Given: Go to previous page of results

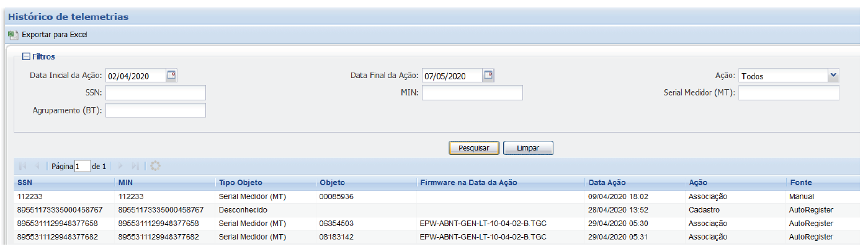Looking at the screenshot, I should coord(37,166).
